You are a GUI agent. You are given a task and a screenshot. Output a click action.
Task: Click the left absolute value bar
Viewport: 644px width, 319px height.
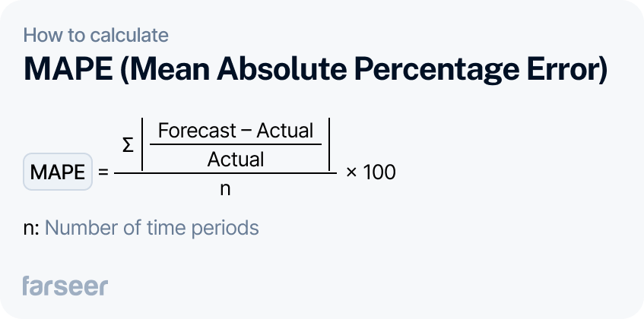click(x=142, y=144)
